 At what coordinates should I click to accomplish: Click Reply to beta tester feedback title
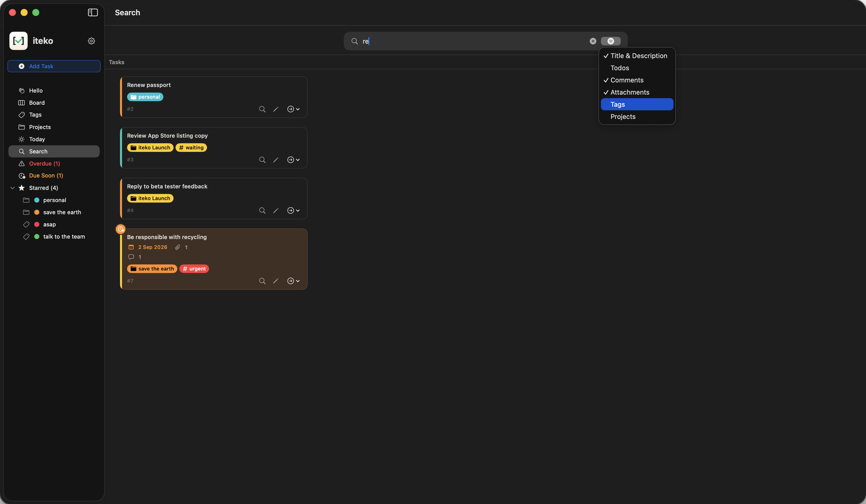pos(167,186)
